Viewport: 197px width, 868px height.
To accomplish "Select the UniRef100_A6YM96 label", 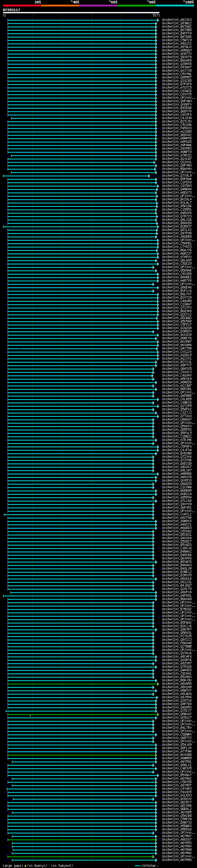I will tap(176, 860).
